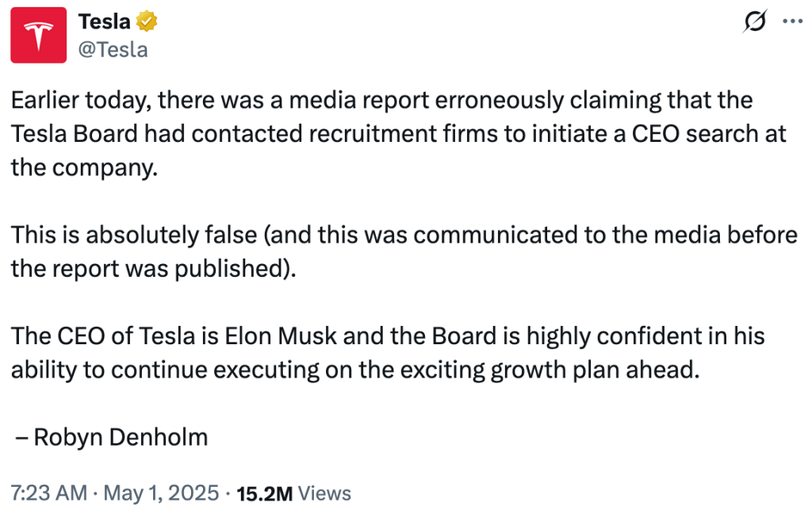Click the "The CEO of Tesla" paragraph
The image size is (812, 510).
click(x=381, y=353)
